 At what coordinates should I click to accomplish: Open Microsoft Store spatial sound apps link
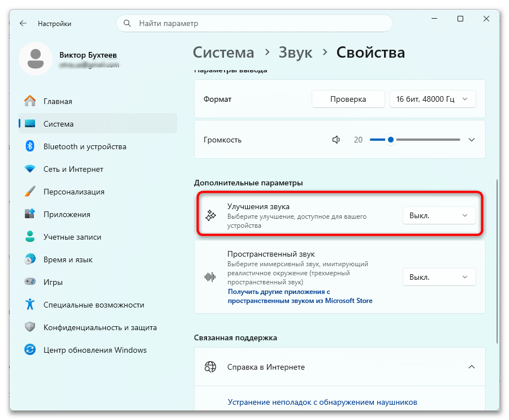click(300, 296)
